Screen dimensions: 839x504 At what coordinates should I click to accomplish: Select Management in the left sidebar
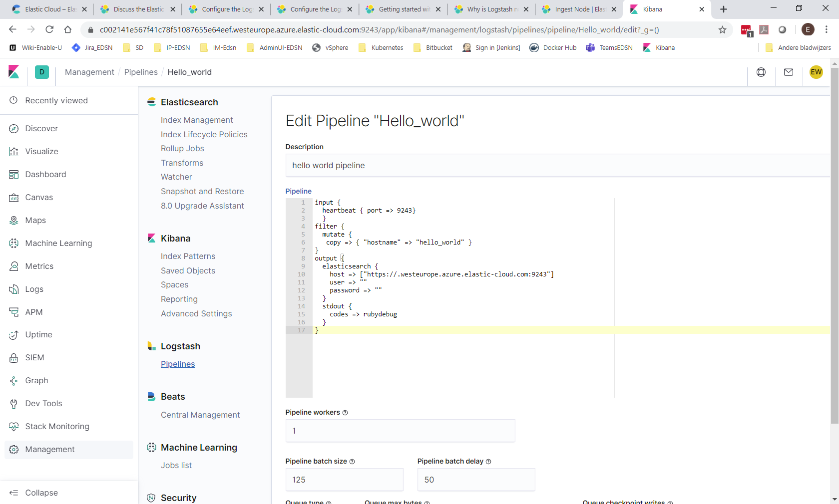(x=69, y=450)
